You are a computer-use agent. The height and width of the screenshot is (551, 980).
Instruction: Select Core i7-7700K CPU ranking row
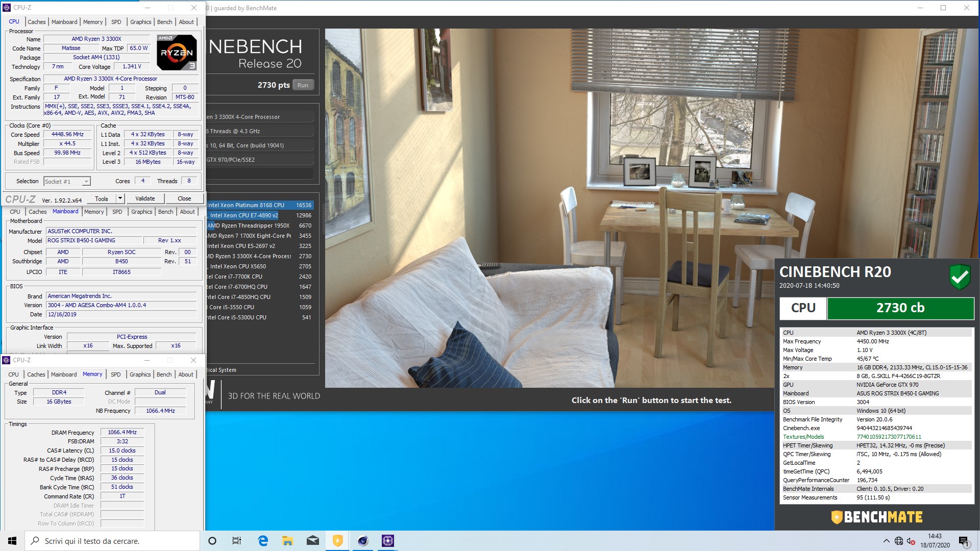[260, 277]
